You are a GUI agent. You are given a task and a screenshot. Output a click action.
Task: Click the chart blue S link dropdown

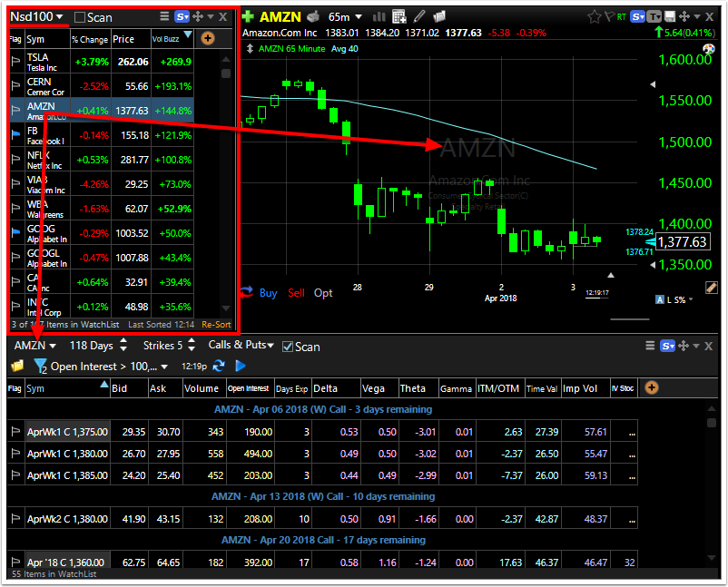coord(638,17)
